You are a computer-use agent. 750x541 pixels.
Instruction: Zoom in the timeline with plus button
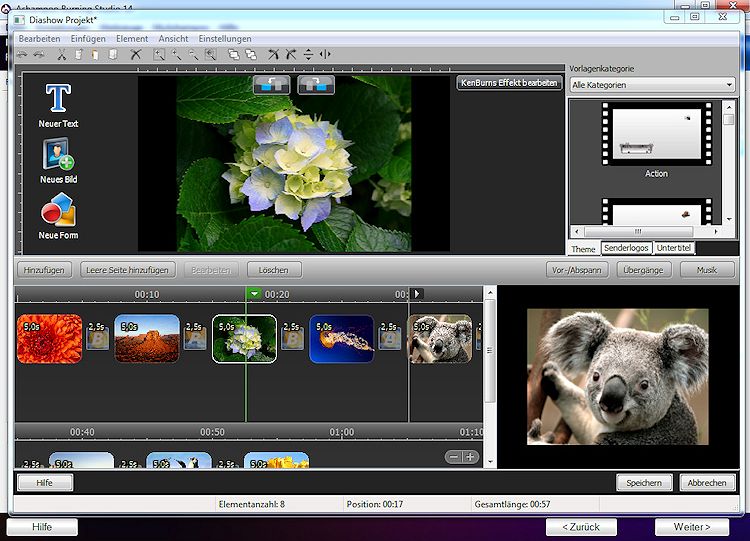click(x=470, y=457)
